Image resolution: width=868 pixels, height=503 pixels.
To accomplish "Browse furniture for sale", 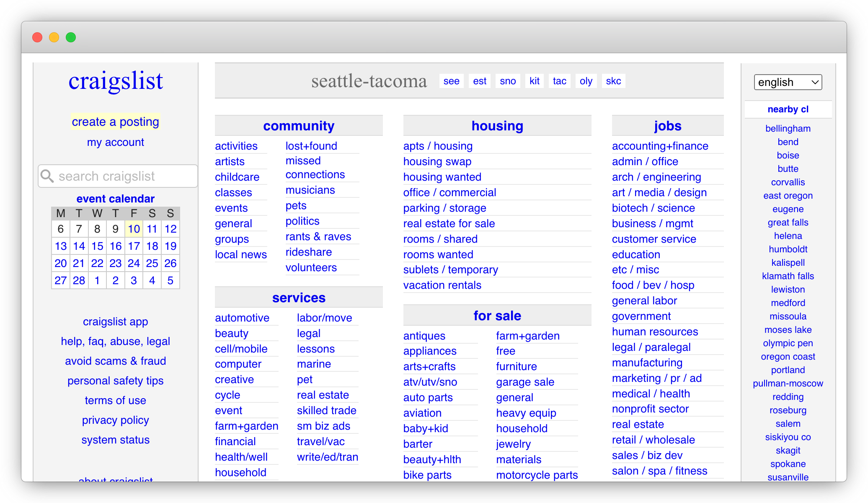I will [x=516, y=366].
